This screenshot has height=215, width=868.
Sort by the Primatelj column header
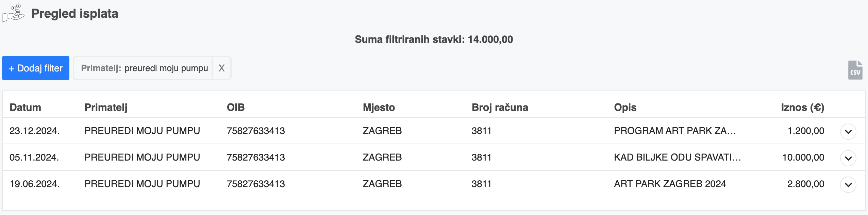pyautogui.click(x=106, y=107)
